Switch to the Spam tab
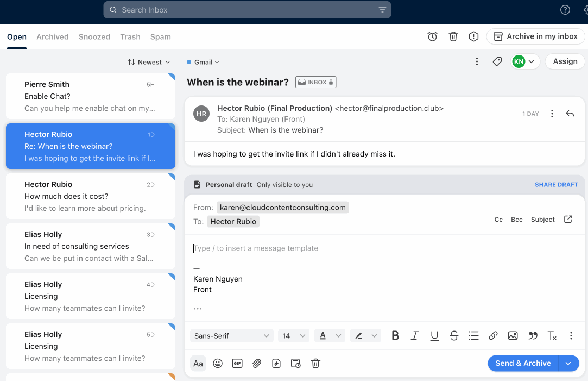 [161, 37]
